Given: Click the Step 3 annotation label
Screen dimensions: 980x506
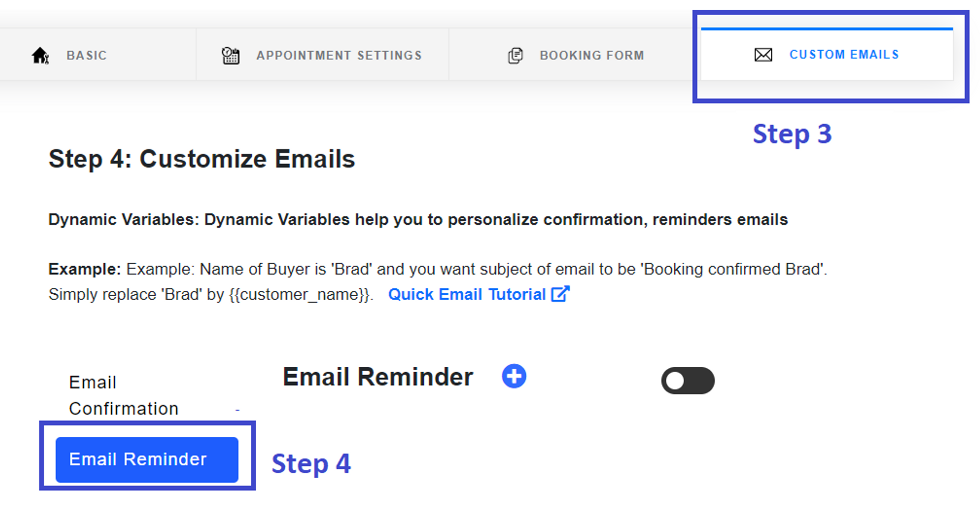Looking at the screenshot, I should pyautogui.click(x=792, y=134).
